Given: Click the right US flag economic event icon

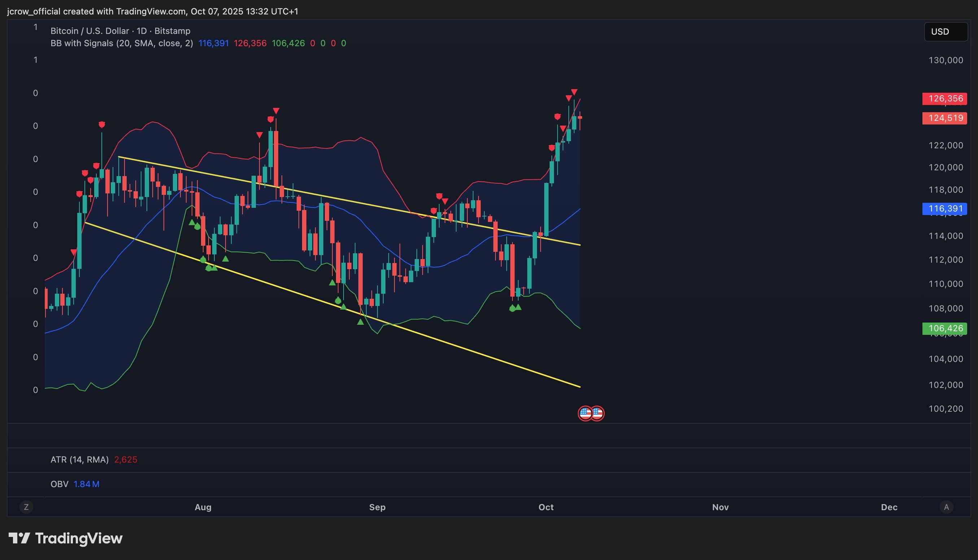Looking at the screenshot, I should pyautogui.click(x=597, y=414).
